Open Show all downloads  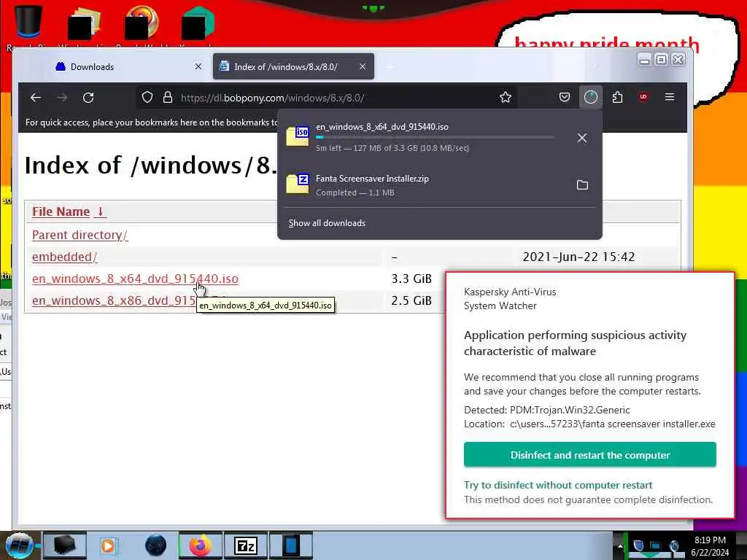pos(327,223)
